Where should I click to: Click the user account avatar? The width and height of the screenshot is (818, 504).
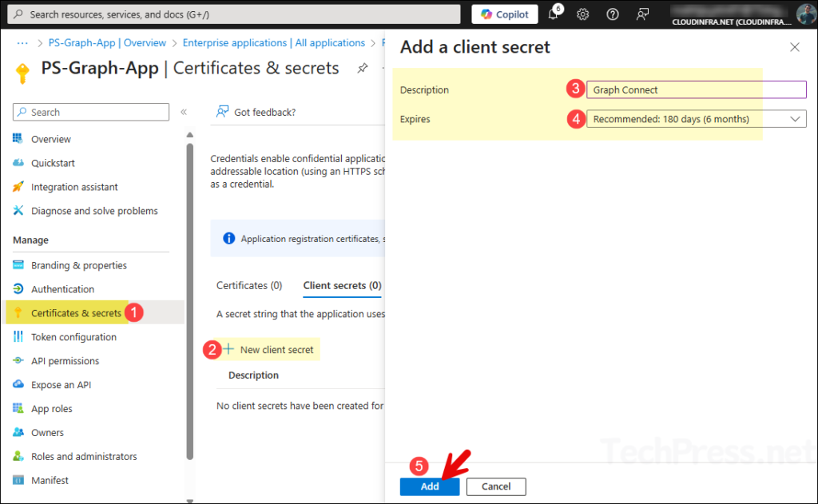(x=805, y=14)
